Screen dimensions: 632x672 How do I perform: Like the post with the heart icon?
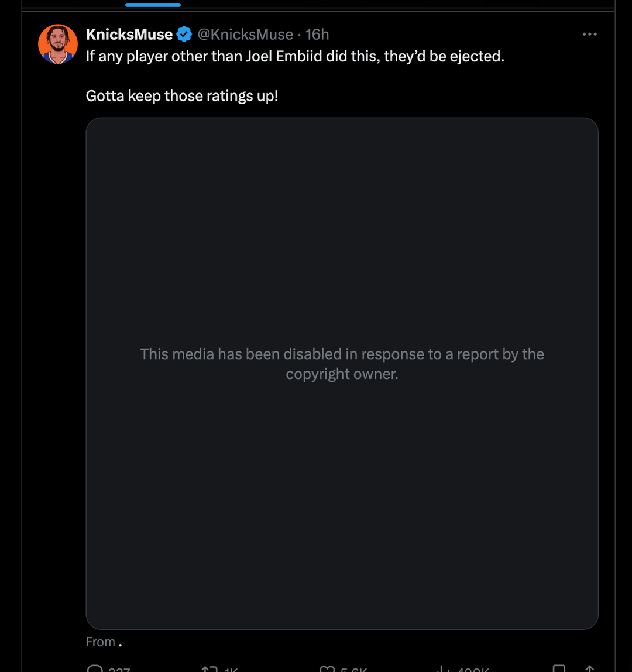[327, 668]
